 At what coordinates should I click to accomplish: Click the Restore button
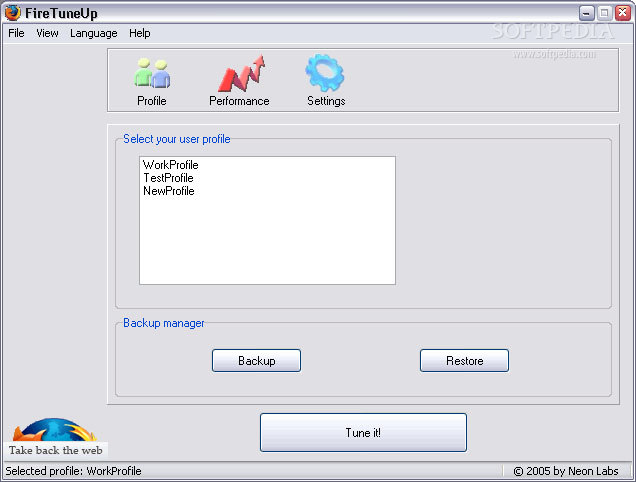pyautogui.click(x=464, y=360)
